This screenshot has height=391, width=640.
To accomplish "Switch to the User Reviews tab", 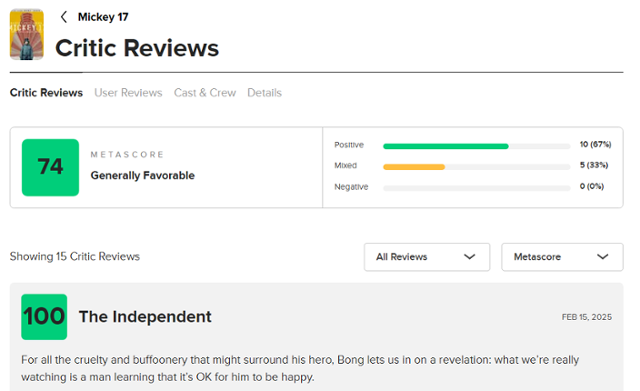I will coord(128,93).
